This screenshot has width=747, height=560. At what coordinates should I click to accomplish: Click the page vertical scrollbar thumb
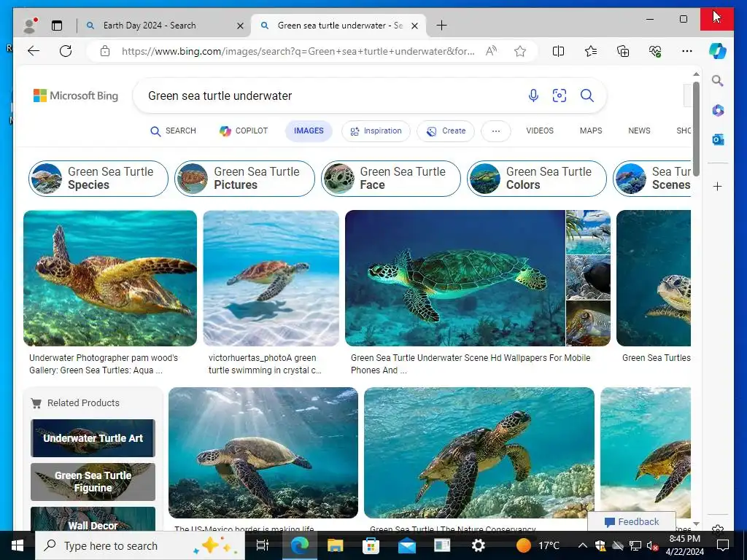696,128
